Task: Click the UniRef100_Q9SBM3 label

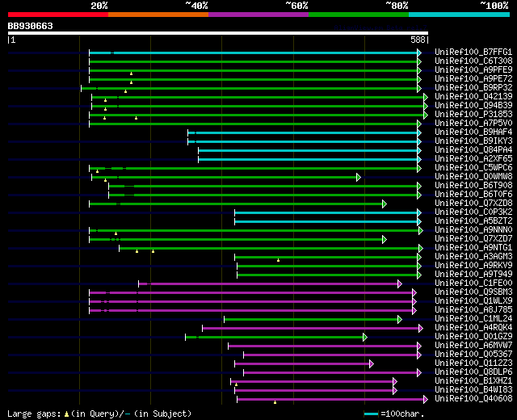Action: [473, 292]
